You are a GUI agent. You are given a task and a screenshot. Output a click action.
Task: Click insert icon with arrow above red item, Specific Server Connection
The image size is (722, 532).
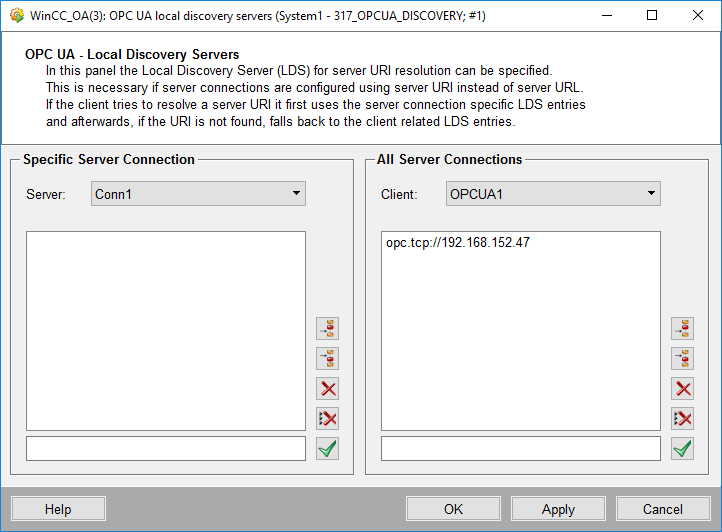point(327,358)
